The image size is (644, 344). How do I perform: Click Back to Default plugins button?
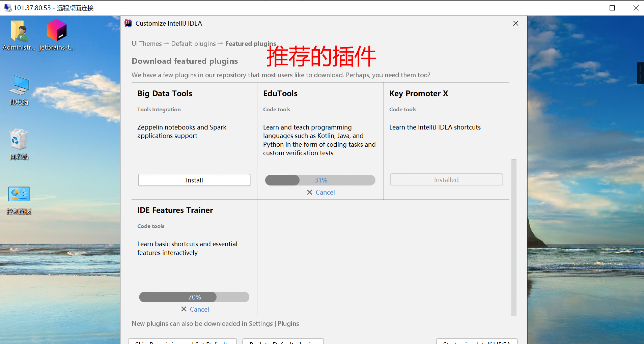[283, 341]
